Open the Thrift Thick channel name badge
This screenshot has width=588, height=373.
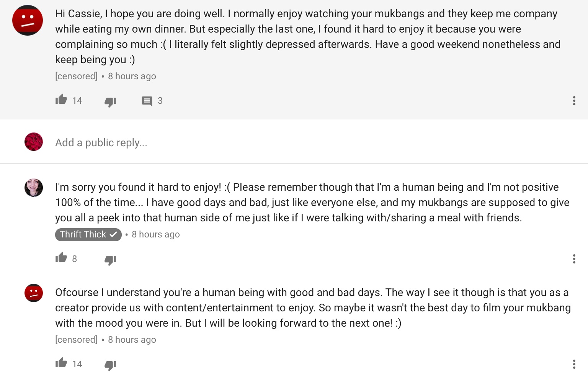pos(88,234)
